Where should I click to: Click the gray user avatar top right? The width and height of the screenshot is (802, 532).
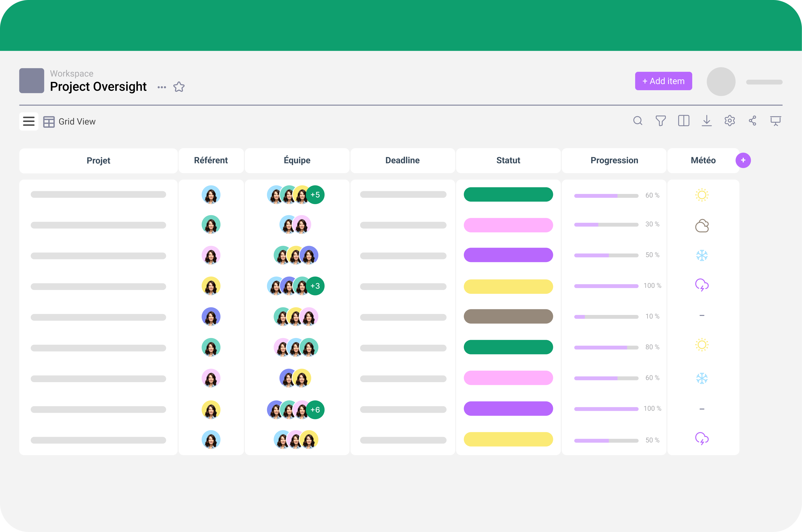click(x=721, y=81)
